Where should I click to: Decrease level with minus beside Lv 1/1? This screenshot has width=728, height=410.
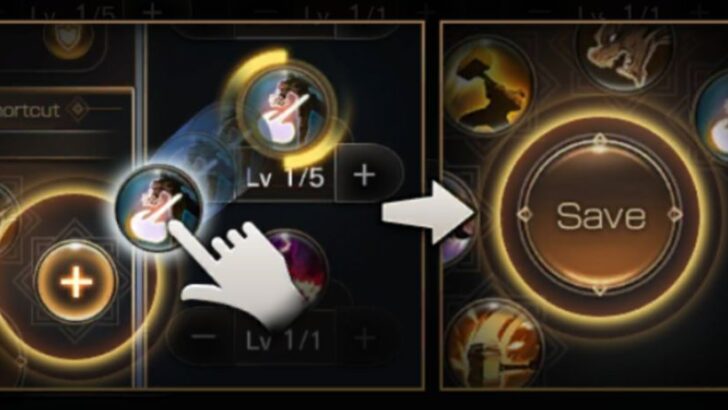[203, 336]
